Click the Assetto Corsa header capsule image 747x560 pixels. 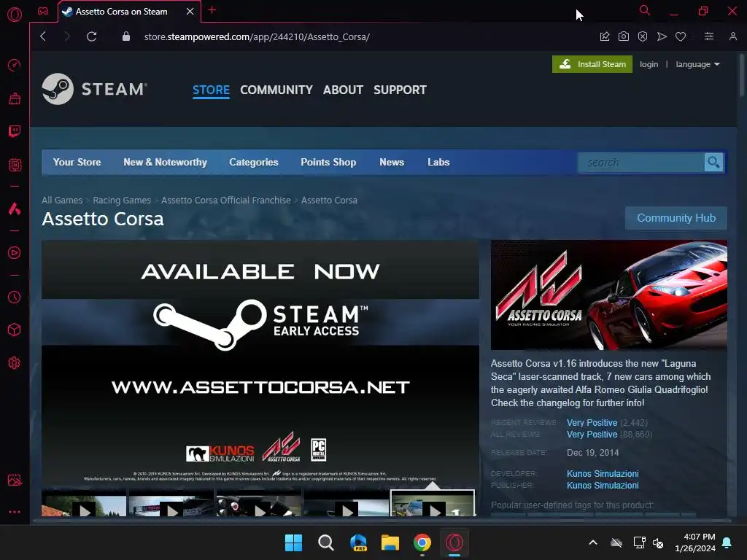pyautogui.click(x=609, y=295)
